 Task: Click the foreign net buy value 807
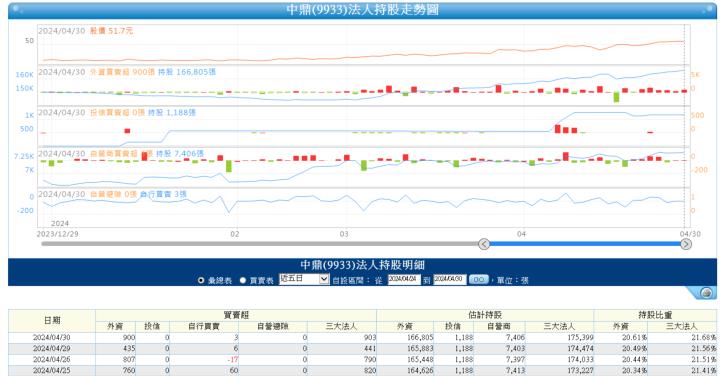pyautogui.click(x=129, y=359)
